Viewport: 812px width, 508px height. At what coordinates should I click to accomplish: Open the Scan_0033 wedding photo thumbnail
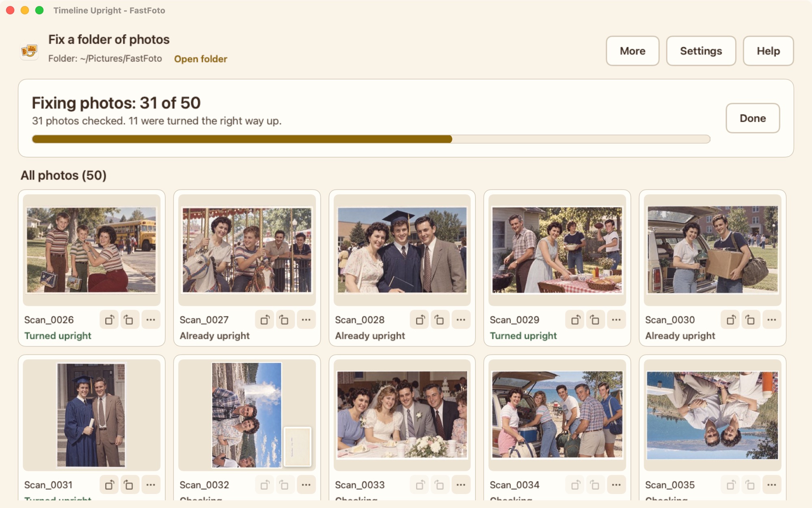402,415
